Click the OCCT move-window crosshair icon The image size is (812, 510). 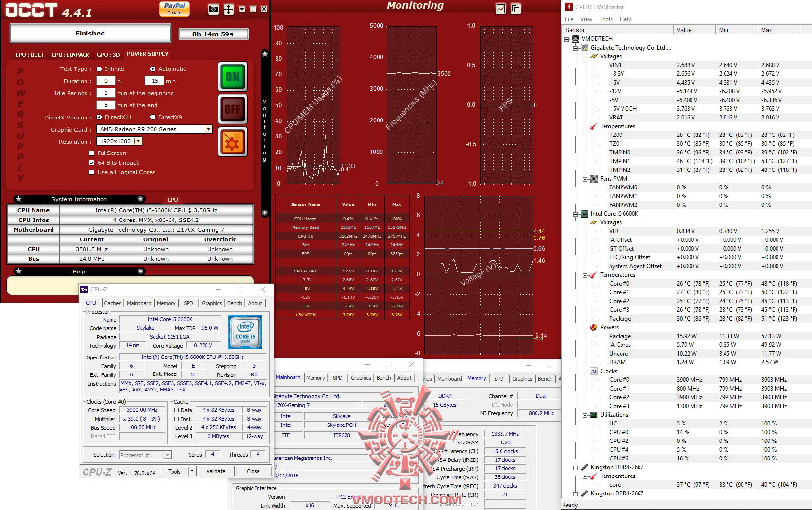pos(228,9)
